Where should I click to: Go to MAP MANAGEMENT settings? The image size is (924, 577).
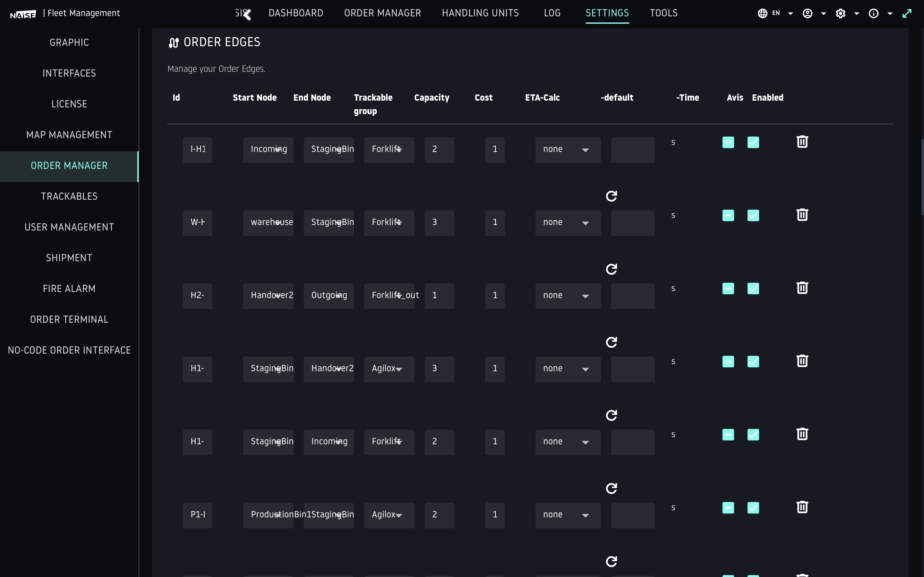[69, 135]
